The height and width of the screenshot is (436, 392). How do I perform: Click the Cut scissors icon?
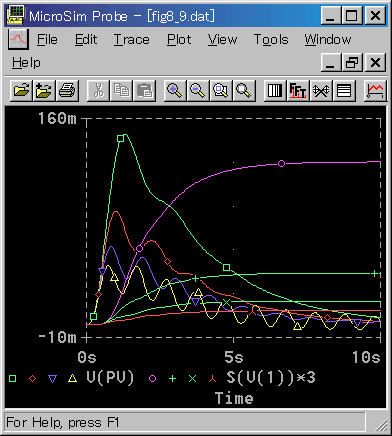click(98, 90)
